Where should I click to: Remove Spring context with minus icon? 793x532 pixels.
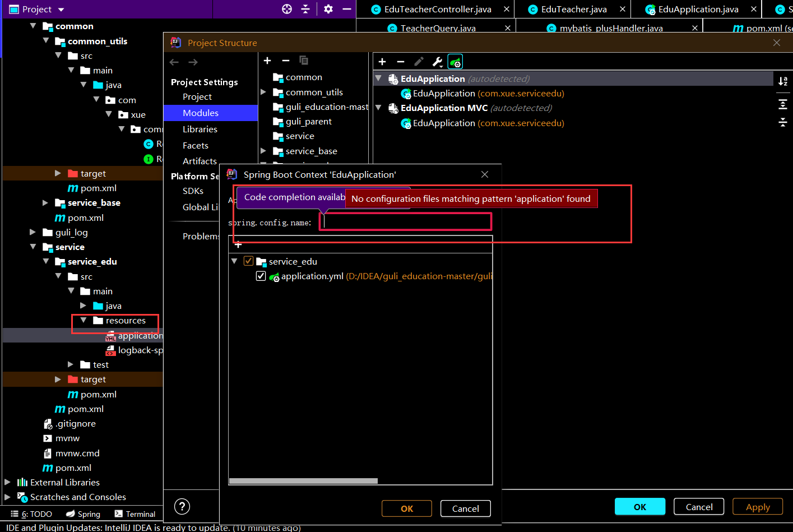tap(401, 62)
